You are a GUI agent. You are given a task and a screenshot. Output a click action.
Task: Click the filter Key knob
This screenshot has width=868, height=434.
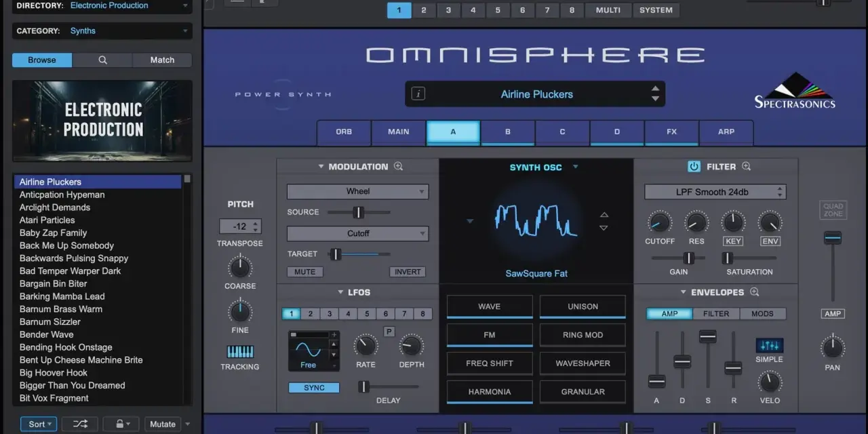733,222
